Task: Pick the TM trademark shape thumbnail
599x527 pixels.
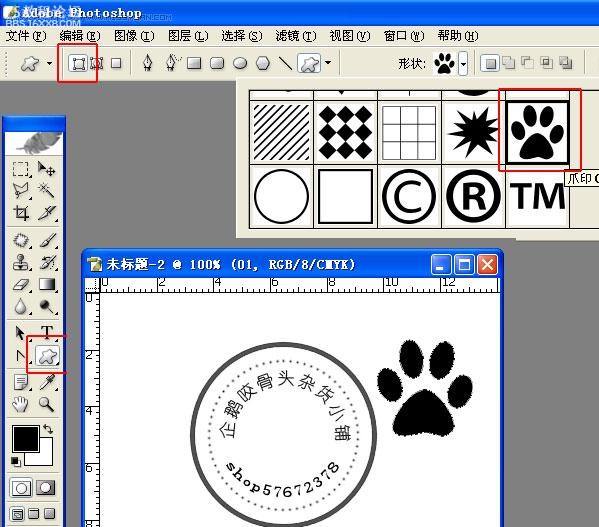Action: point(537,197)
